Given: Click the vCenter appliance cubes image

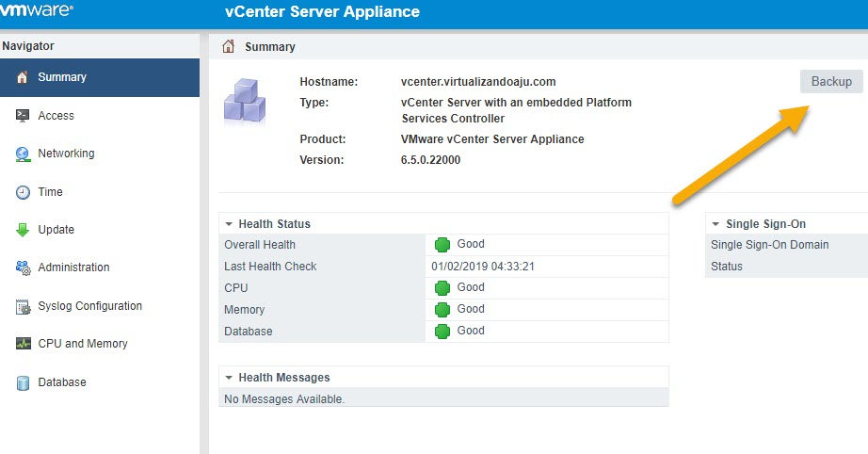Looking at the screenshot, I should pos(245,98).
